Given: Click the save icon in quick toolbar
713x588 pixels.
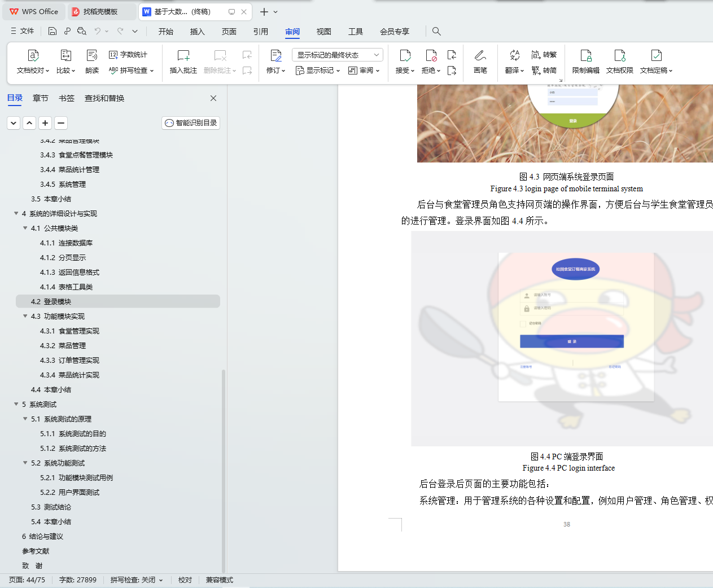Looking at the screenshot, I should tap(53, 31).
